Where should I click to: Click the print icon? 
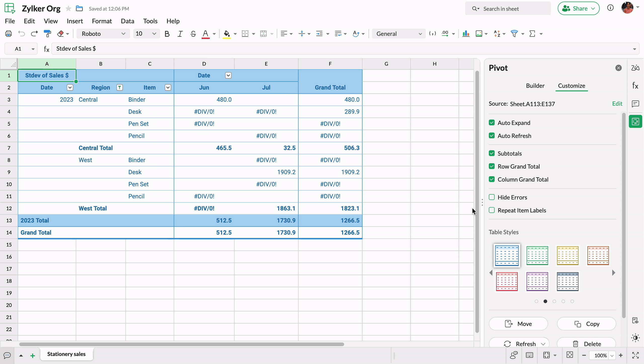click(x=9, y=33)
